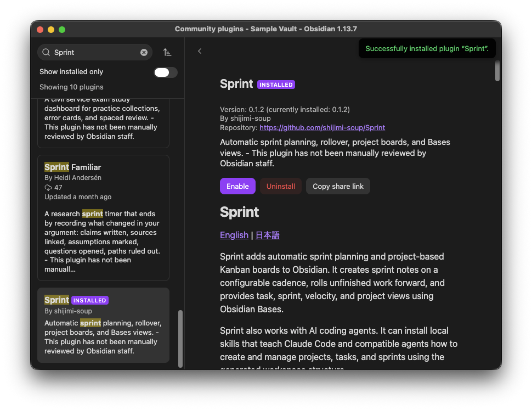
Task: Click 'Showing 10 plugins' text
Action: pyautogui.click(x=71, y=87)
